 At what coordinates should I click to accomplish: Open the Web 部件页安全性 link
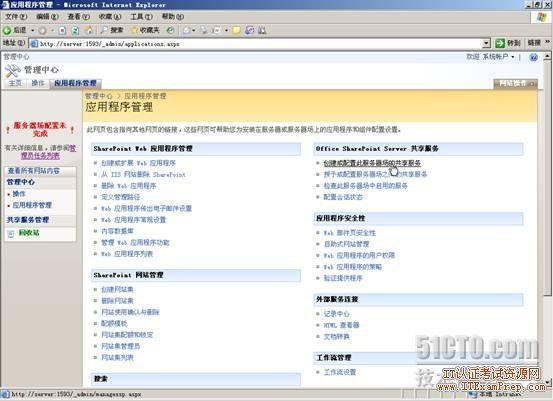click(x=350, y=233)
